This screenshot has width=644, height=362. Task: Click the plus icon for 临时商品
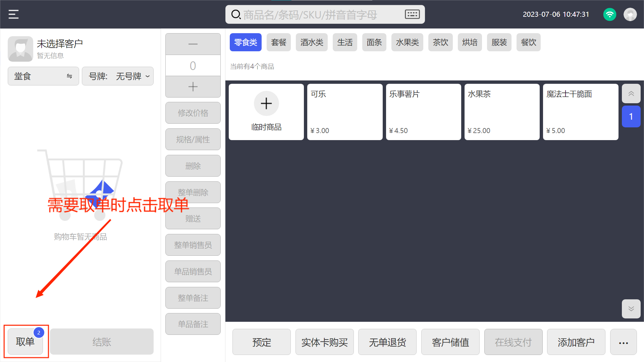pyautogui.click(x=266, y=104)
